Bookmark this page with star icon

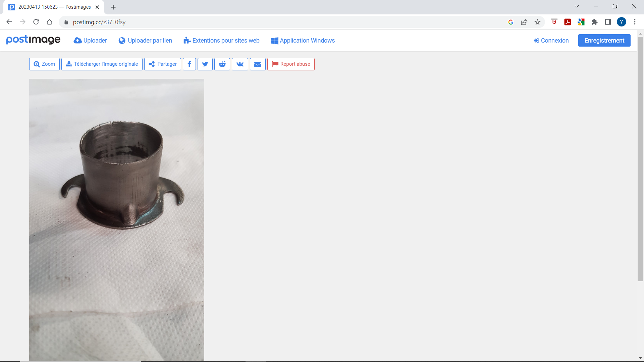click(538, 22)
